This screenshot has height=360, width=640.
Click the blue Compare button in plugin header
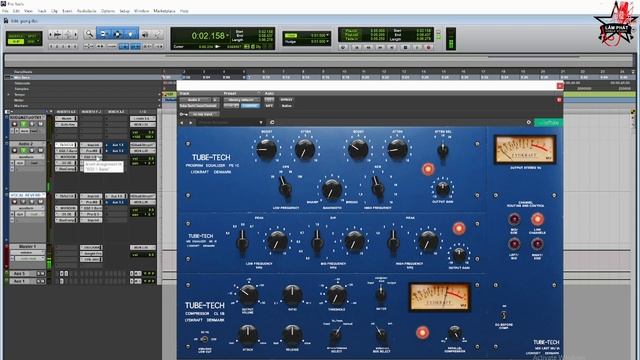(250, 106)
